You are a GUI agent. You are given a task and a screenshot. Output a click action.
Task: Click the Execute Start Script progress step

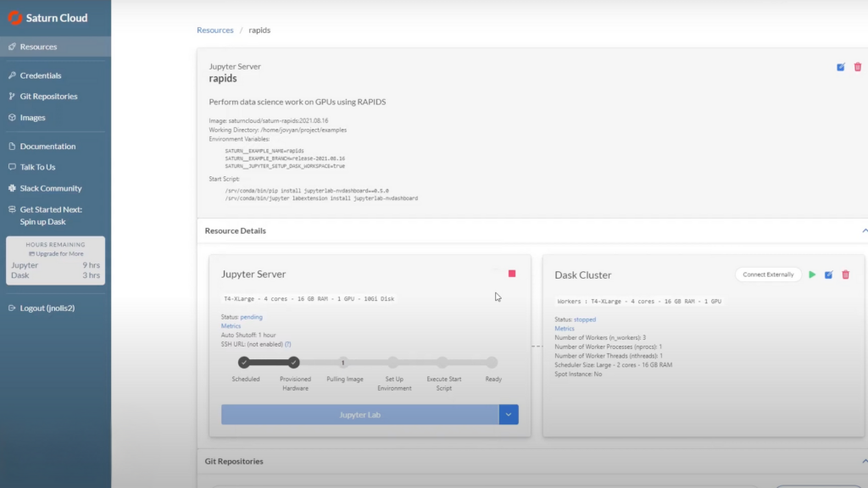click(x=442, y=363)
